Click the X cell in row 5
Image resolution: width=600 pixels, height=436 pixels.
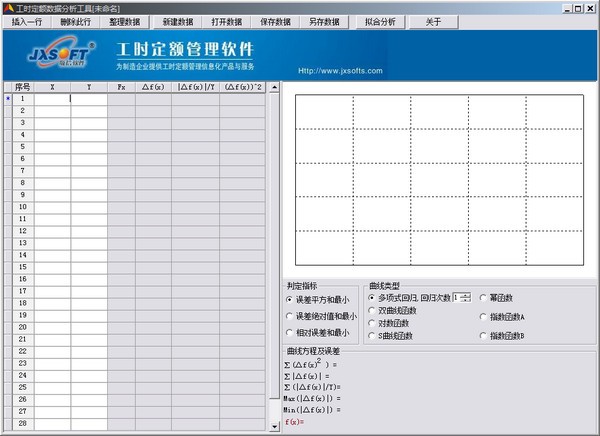(x=52, y=147)
